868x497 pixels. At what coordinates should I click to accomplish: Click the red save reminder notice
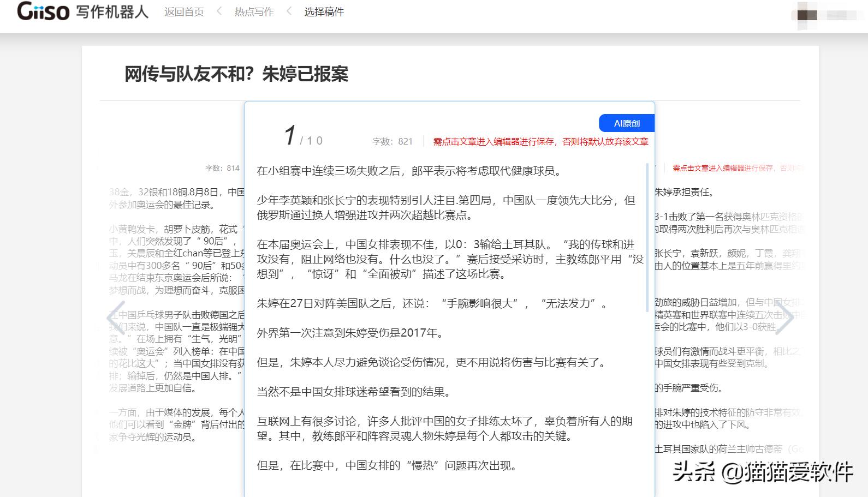point(540,141)
